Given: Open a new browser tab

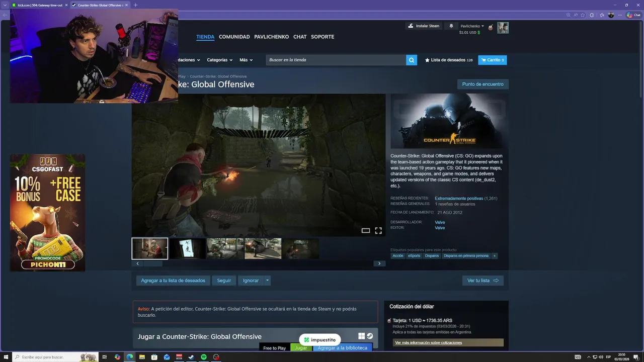Looking at the screenshot, I should coord(135,5).
